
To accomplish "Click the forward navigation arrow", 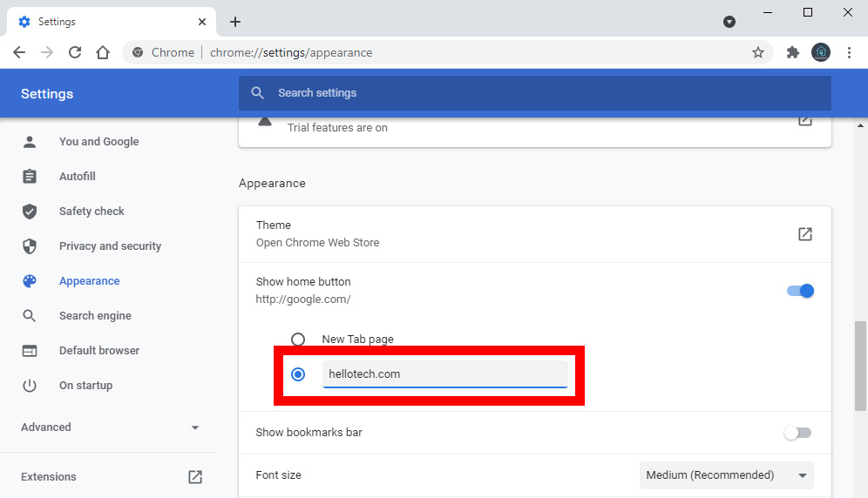I will coord(47,52).
